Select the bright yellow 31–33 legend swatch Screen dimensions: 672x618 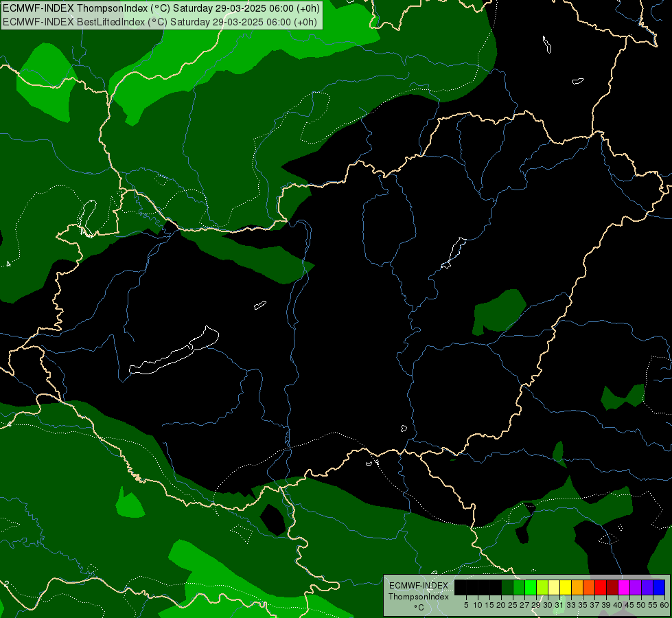tap(566, 587)
